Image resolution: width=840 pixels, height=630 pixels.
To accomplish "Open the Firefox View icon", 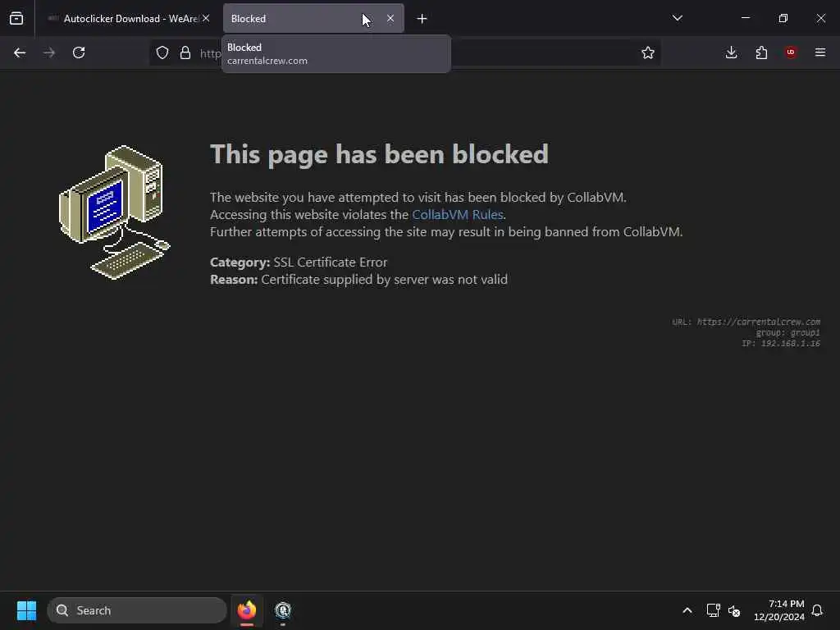I will coord(16,19).
